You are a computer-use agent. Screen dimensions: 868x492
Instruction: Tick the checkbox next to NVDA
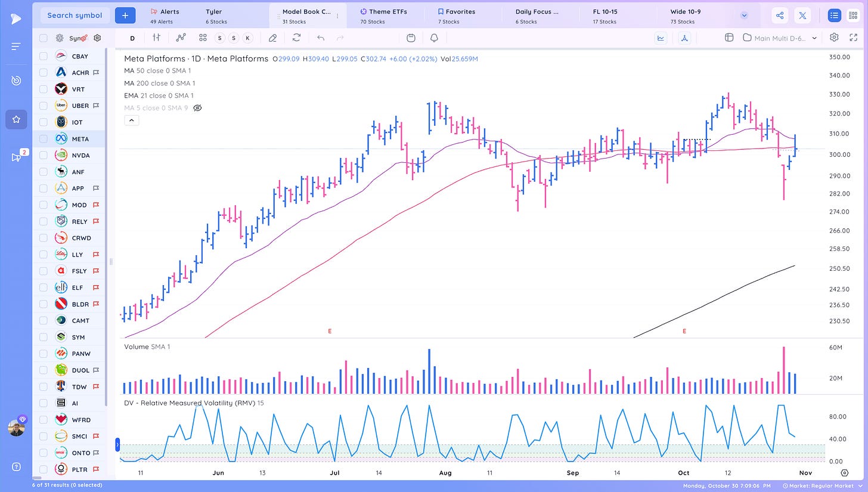43,155
